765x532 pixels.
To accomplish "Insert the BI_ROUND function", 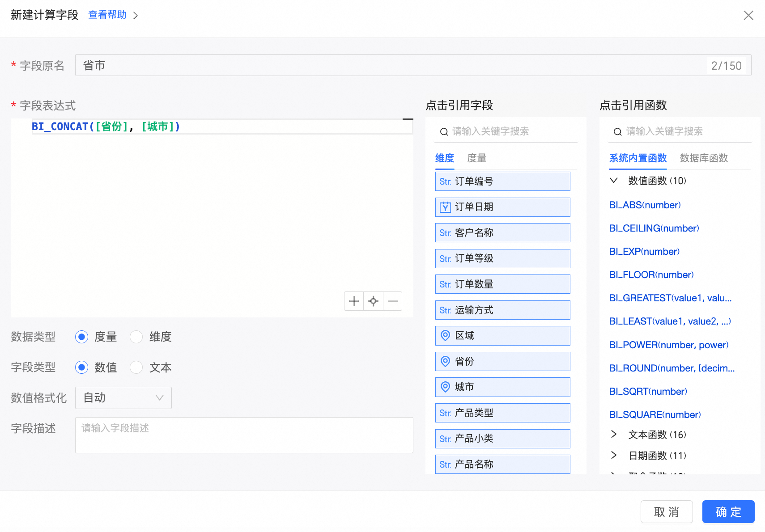I will pos(672,368).
